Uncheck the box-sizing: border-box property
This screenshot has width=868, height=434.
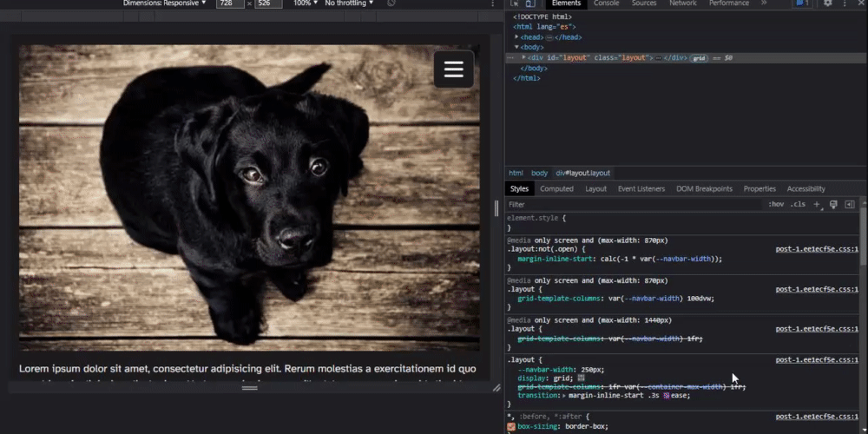pyautogui.click(x=512, y=427)
